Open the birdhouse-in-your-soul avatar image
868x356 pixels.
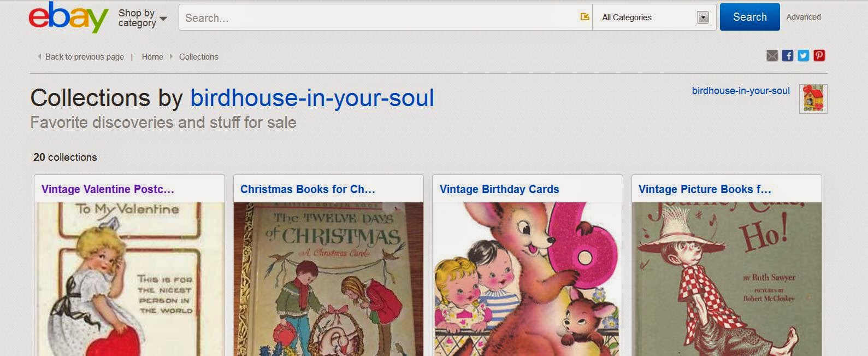click(812, 98)
